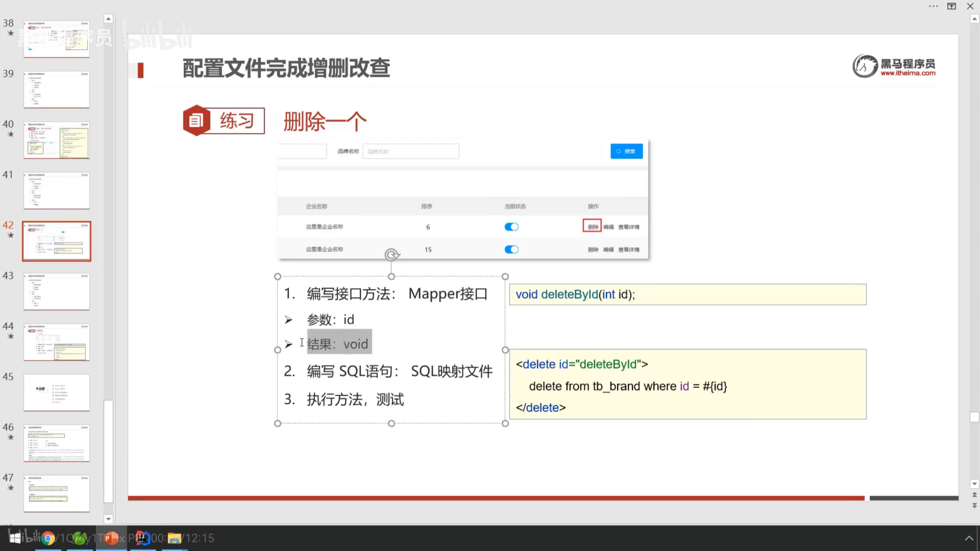Click 编辑 link in row 6
This screenshot has width=980, height=551.
[x=609, y=227]
